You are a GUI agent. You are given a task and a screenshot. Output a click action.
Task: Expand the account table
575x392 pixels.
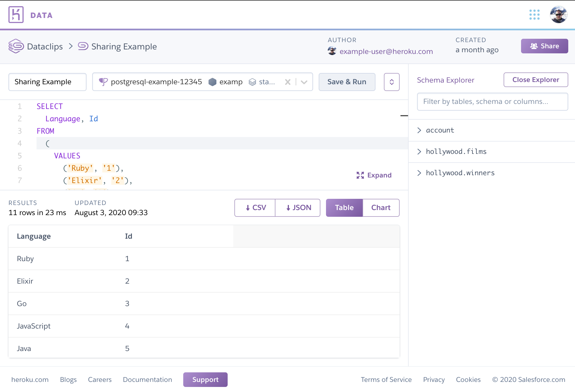[x=492, y=130]
